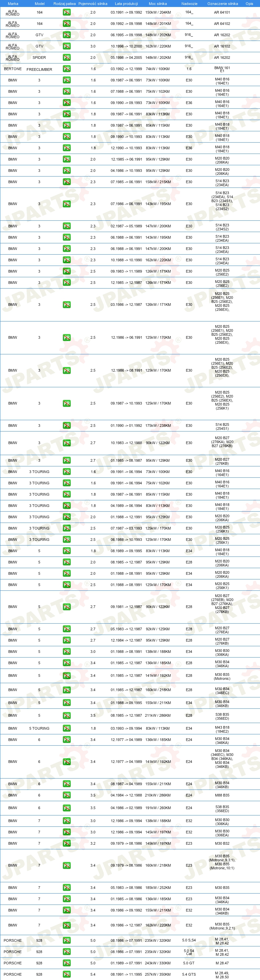
Task: Select the 150kW / 204KM power cell
Action: [x=158, y=13]
